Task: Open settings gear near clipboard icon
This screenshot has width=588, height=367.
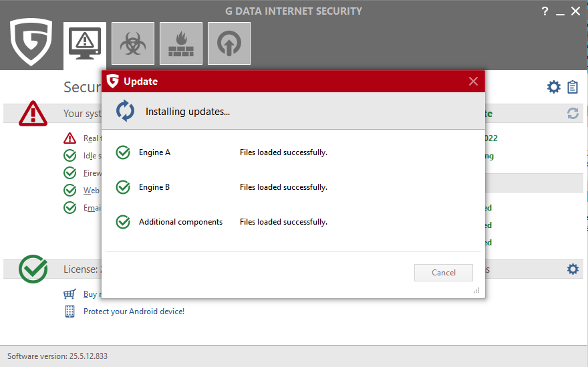Action: click(554, 87)
